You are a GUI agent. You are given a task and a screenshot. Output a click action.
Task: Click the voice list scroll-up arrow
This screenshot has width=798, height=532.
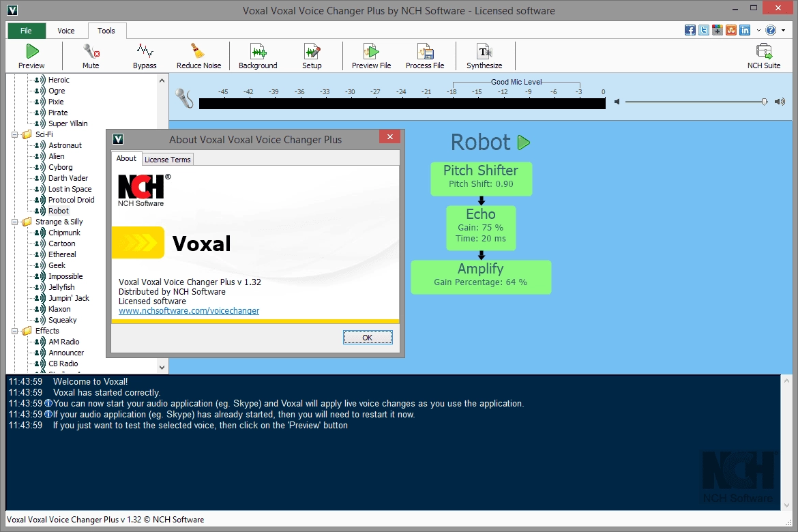(162, 80)
